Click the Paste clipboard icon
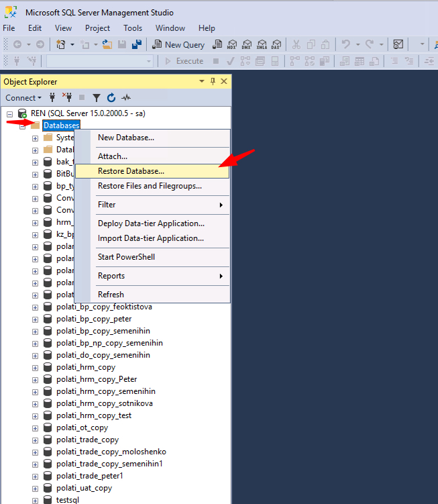The image size is (438, 504). click(x=325, y=44)
